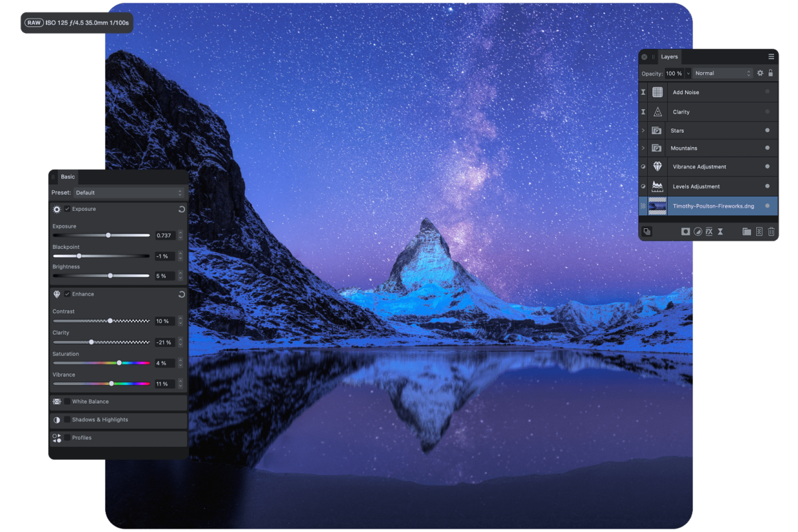The image size is (798, 532).
Task: Open the Adjustments icon in Layers footer
Action: pos(697,232)
